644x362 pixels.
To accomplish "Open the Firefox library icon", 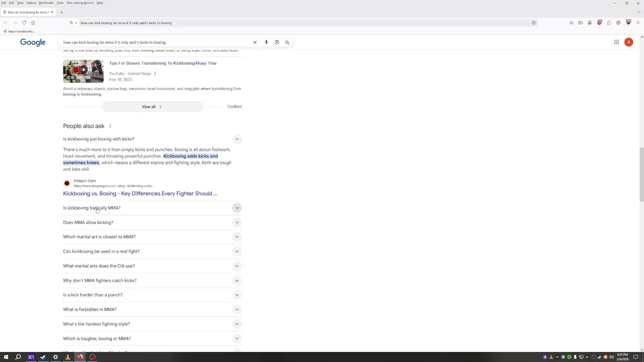I will [572, 23].
